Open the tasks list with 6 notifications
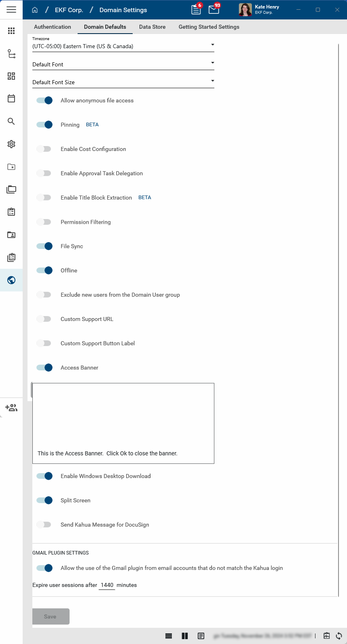 tap(196, 10)
